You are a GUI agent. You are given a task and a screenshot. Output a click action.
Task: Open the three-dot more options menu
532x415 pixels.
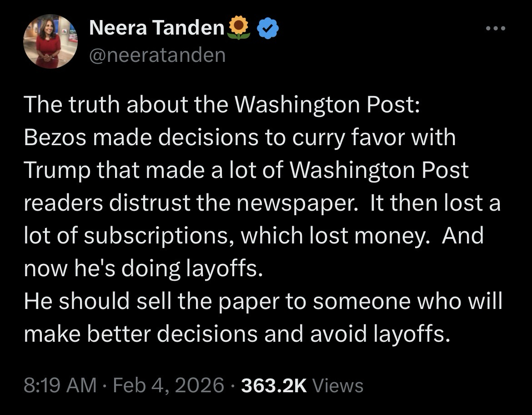click(495, 29)
